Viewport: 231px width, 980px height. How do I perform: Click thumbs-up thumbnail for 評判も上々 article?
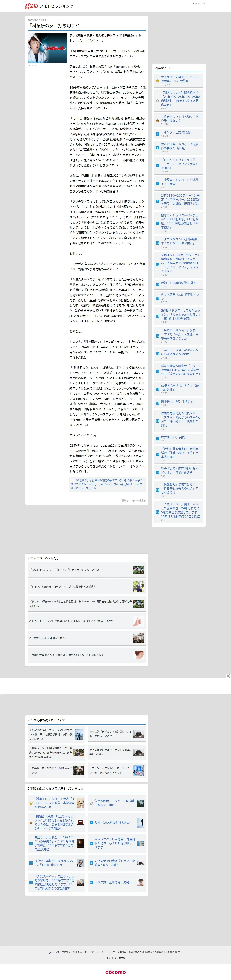click(139, 621)
